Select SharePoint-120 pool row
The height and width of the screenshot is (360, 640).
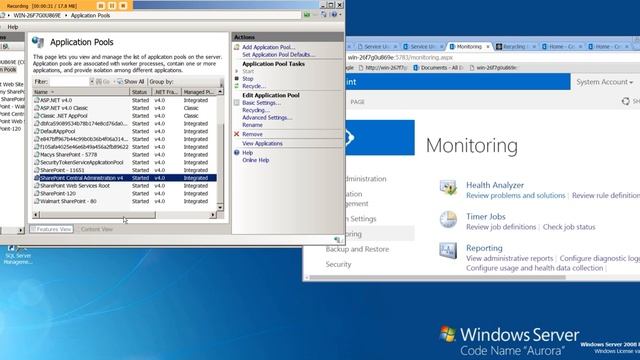[x=124, y=193]
